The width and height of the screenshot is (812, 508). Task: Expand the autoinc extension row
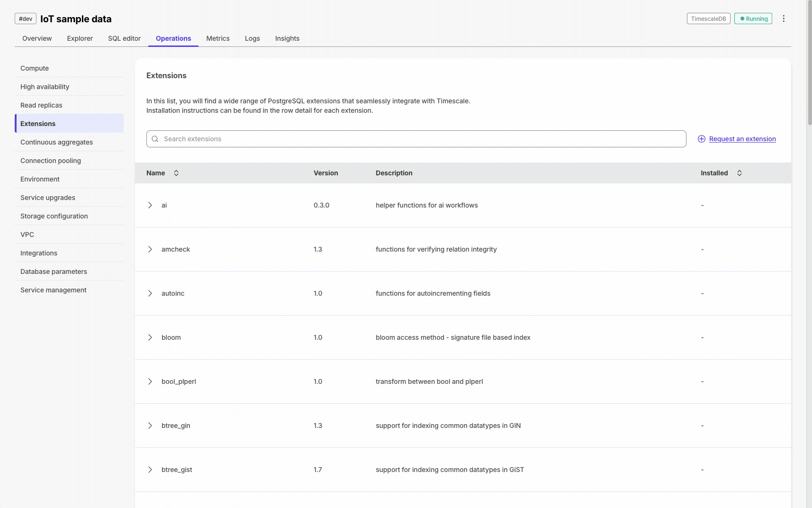(150, 293)
